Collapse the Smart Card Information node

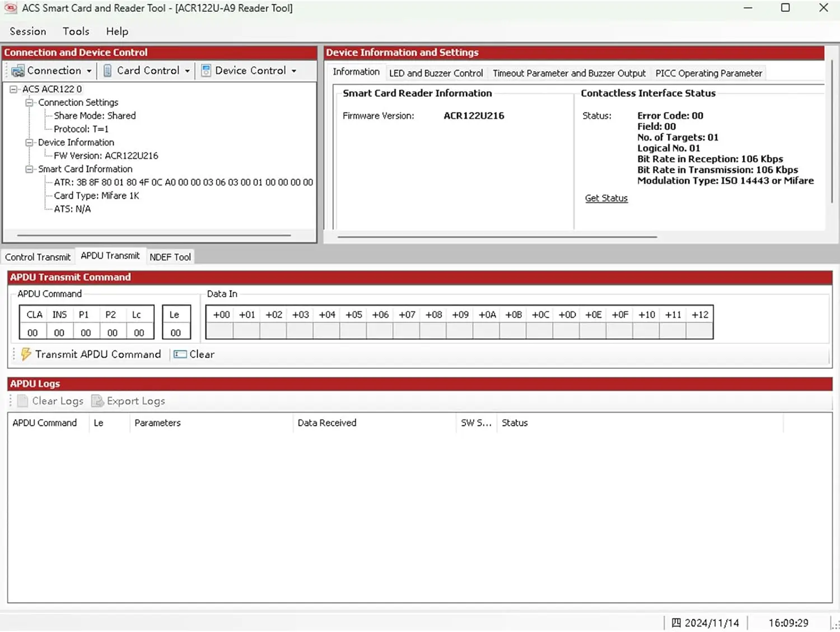click(x=29, y=169)
